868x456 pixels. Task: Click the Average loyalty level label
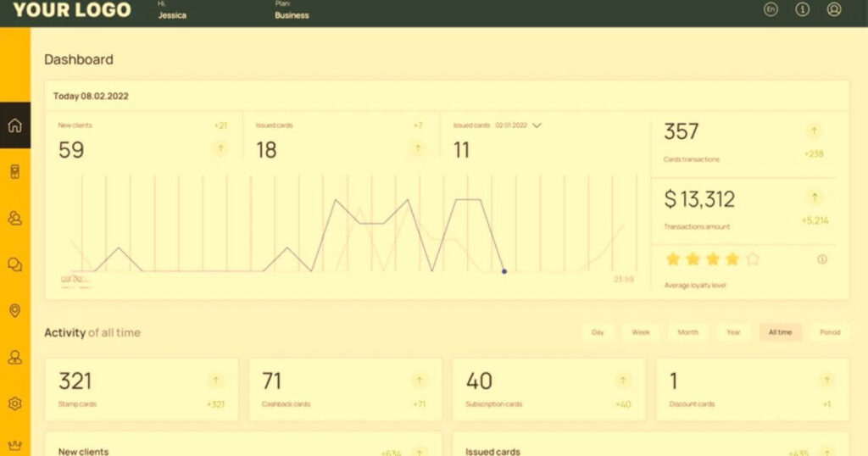tap(695, 286)
